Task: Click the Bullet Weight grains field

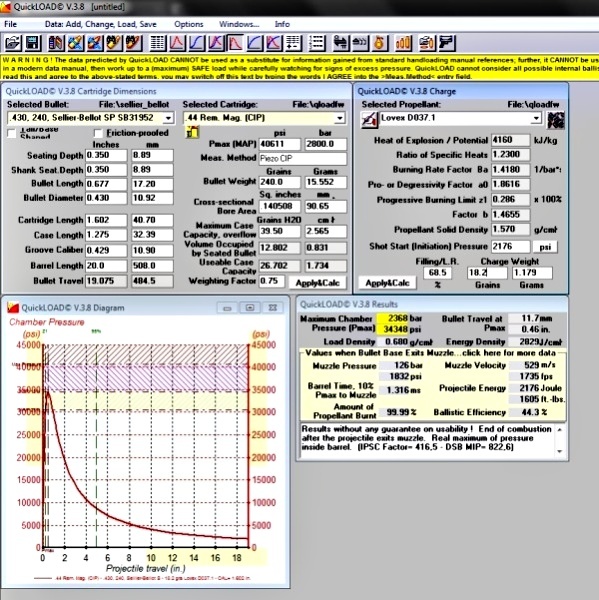Action: (x=280, y=182)
